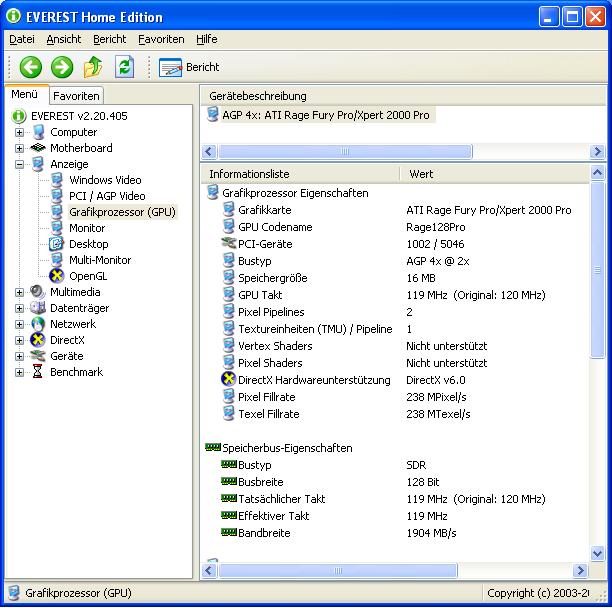Select the Monitor tree item
The height and width of the screenshot is (608, 612).
tap(87, 228)
